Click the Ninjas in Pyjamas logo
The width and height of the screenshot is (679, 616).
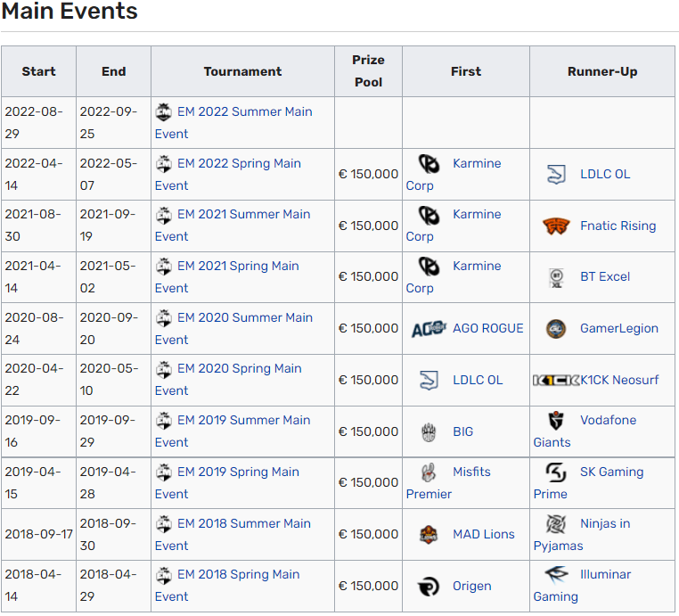pos(556,524)
